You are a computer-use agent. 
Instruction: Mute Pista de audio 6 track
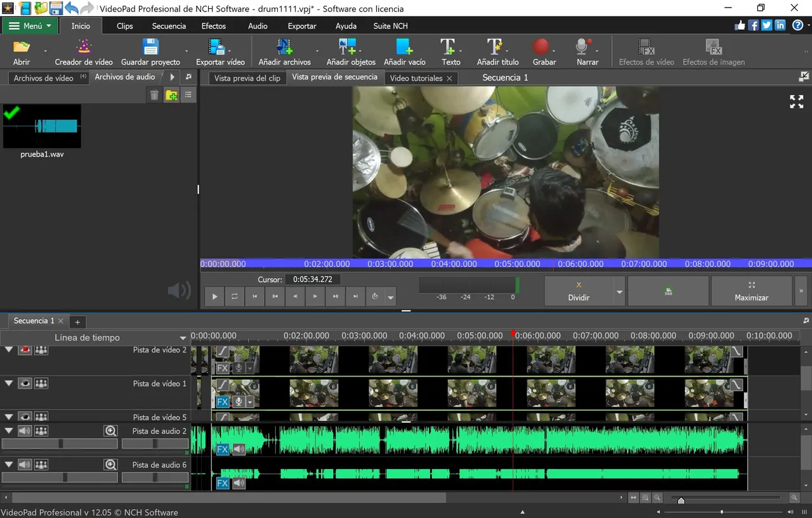coord(25,465)
